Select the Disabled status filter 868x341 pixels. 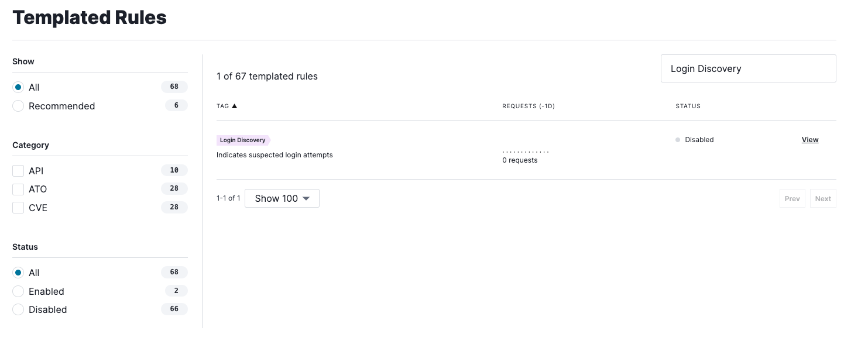18,309
